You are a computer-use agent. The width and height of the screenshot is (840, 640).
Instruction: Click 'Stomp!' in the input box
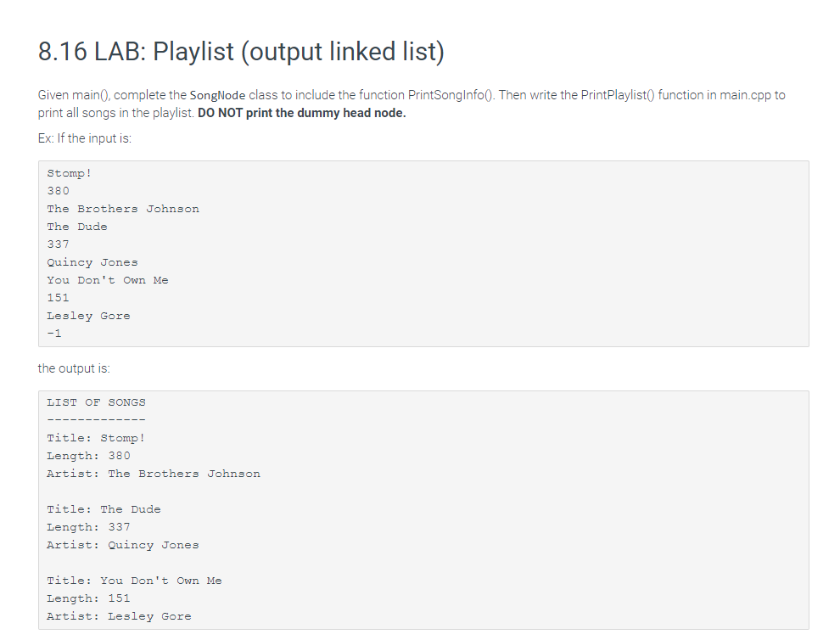pyautogui.click(x=69, y=173)
